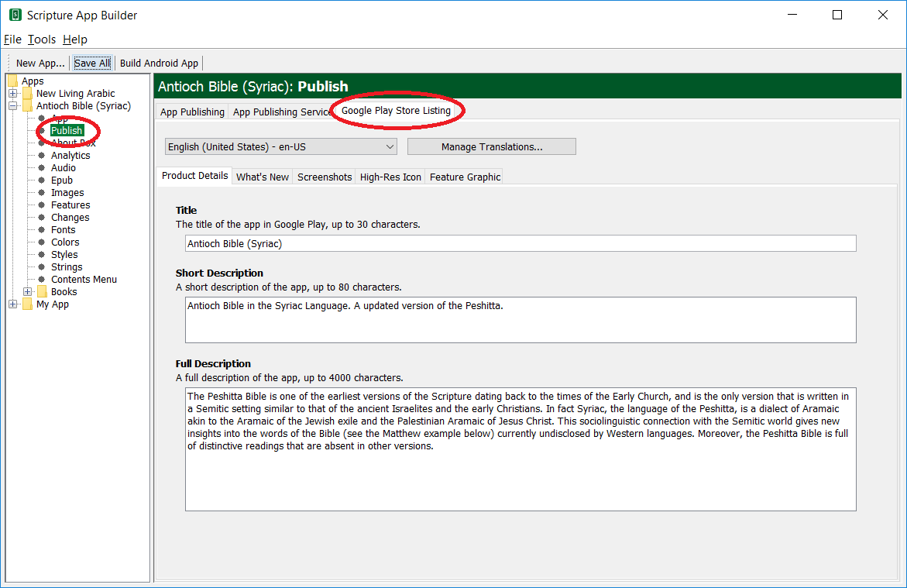Go to the Colors settings page

point(65,242)
